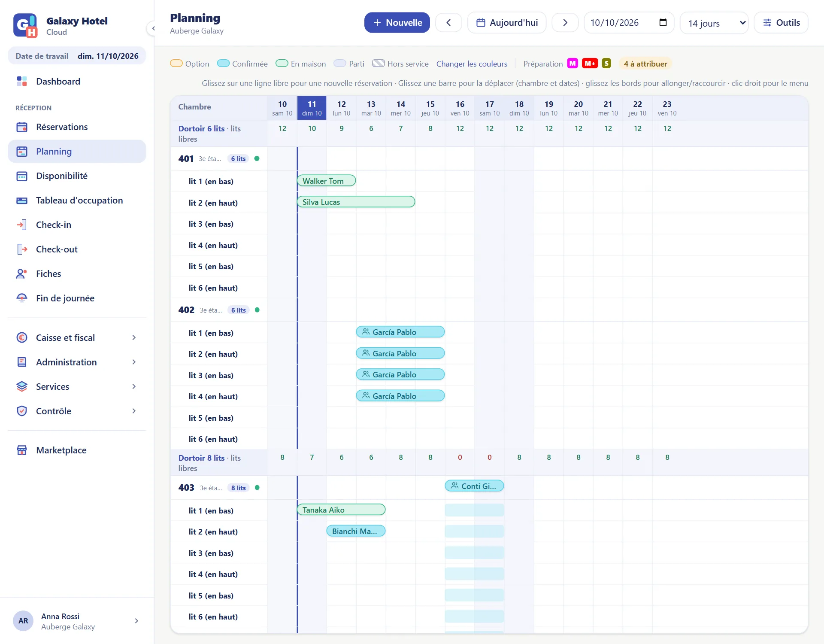
Task: Click the Date de travail pill
Action: 77,56
